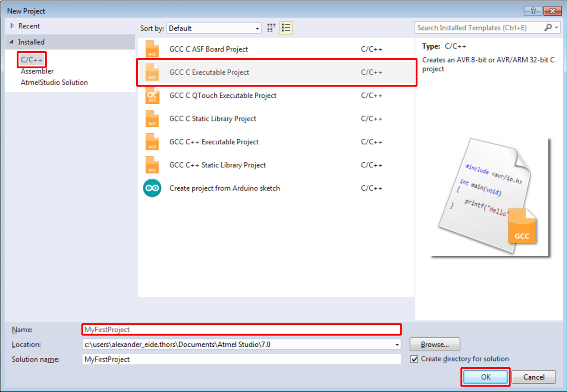Click the Browse... button

[434, 344]
